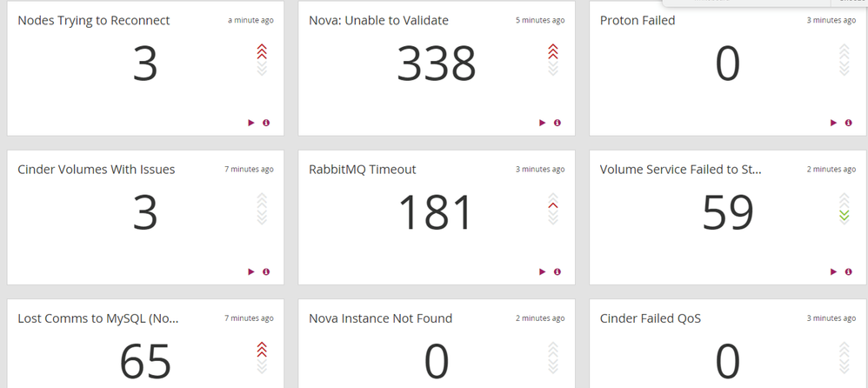Click value 0 on Proton Failed card
868x388 pixels.
pos(728,64)
